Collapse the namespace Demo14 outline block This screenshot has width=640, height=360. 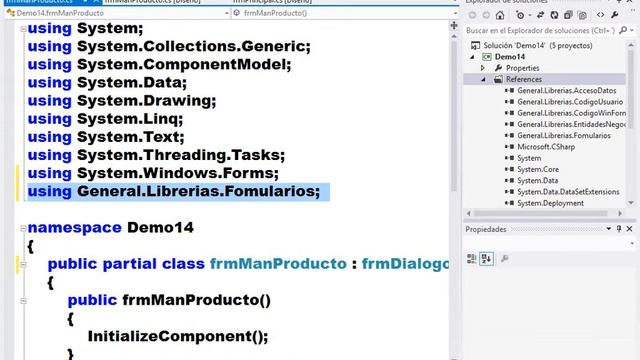click(x=23, y=228)
